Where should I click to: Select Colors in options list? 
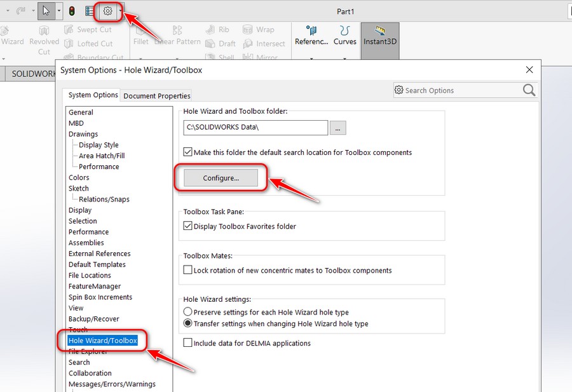(x=79, y=178)
